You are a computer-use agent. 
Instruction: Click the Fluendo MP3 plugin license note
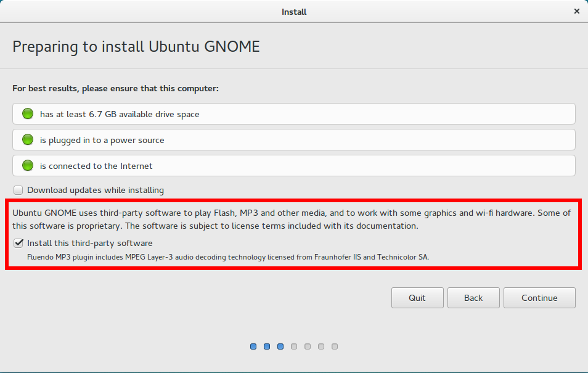coord(228,257)
